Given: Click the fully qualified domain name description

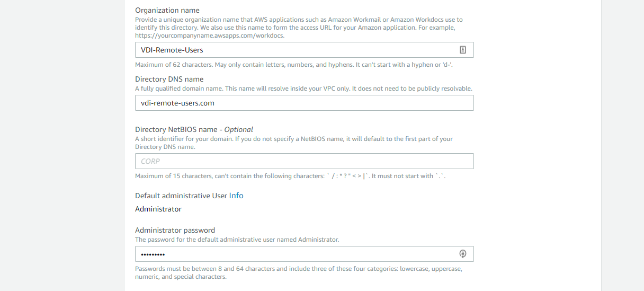Looking at the screenshot, I should [303, 89].
